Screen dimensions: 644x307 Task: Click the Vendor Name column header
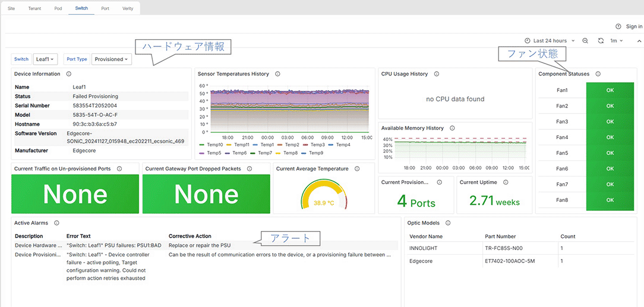coord(426,236)
